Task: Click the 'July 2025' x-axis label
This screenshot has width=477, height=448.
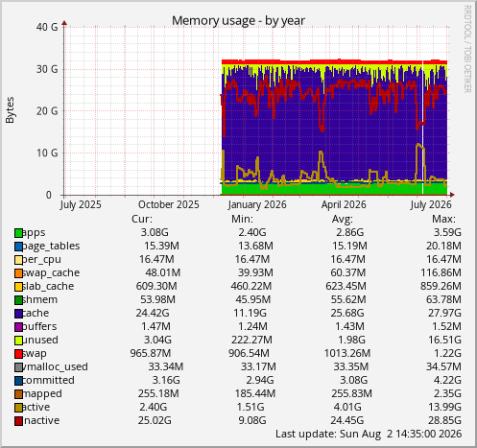Action: pos(81,204)
